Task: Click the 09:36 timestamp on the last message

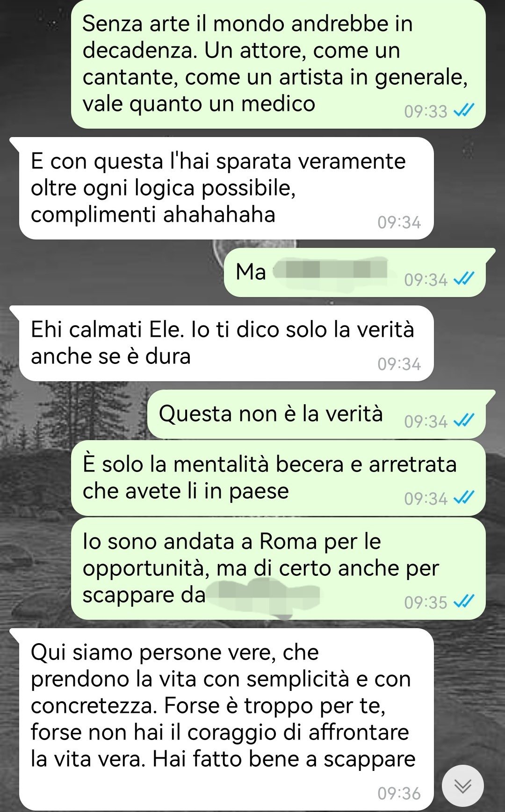Action: coord(399,793)
